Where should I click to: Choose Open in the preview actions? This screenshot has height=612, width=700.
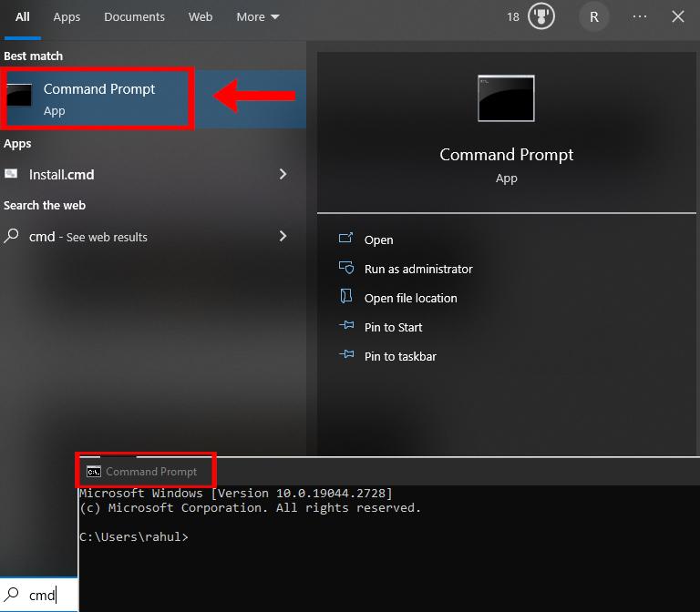[x=378, y=240]
